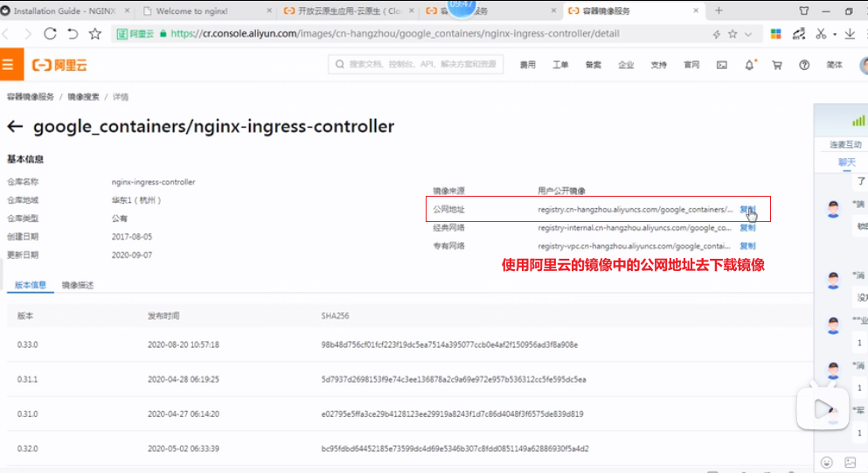868x473 pixels.
Task: Click the Aliyun search input field
Action: (416, 64)
